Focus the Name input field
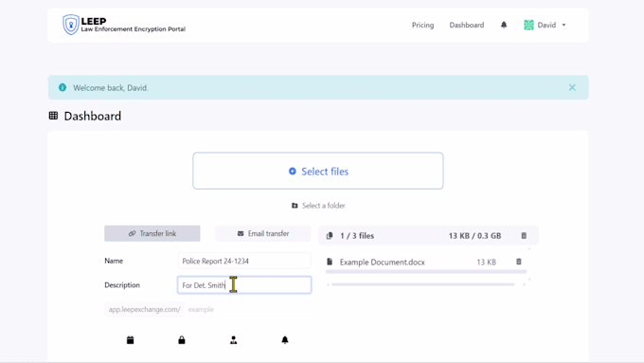The width and height of the screenshot is (644, 363). point(244,261)
